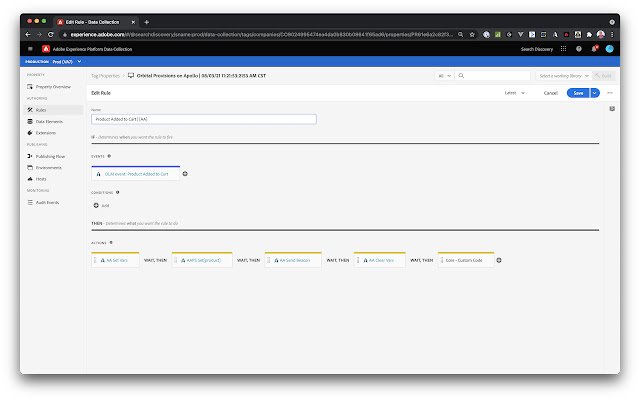640x400 pixels.
Task: Click the Build button
Action: pos(603,76)
